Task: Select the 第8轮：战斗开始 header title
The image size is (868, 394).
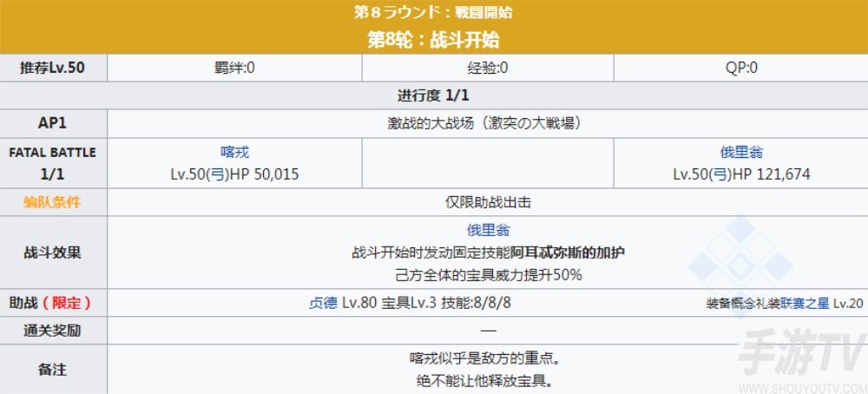Action: 433,39
